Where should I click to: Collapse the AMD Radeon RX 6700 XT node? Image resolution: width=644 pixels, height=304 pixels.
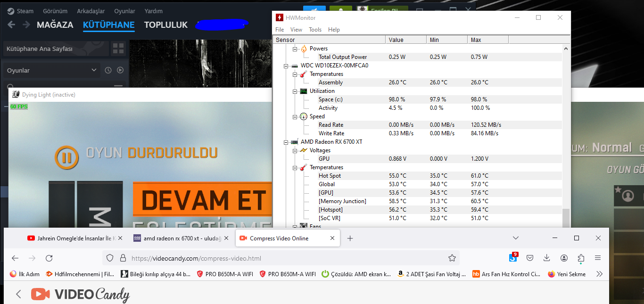(x=286, y=142)
